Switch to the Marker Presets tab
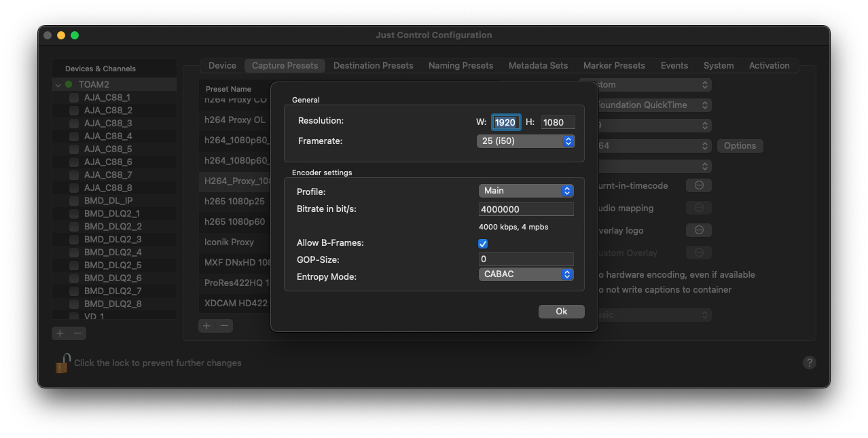Viewport: 868px width, 438px height. tap(614, 66)
